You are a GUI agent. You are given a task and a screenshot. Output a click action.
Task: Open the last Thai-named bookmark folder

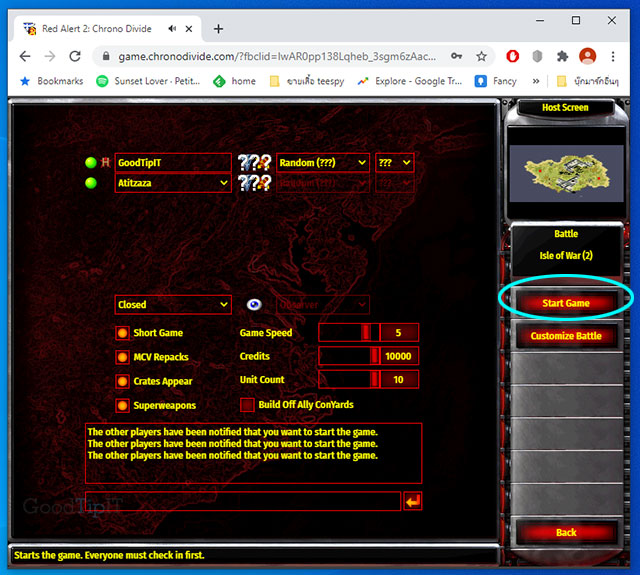click(x=588, y=81)
